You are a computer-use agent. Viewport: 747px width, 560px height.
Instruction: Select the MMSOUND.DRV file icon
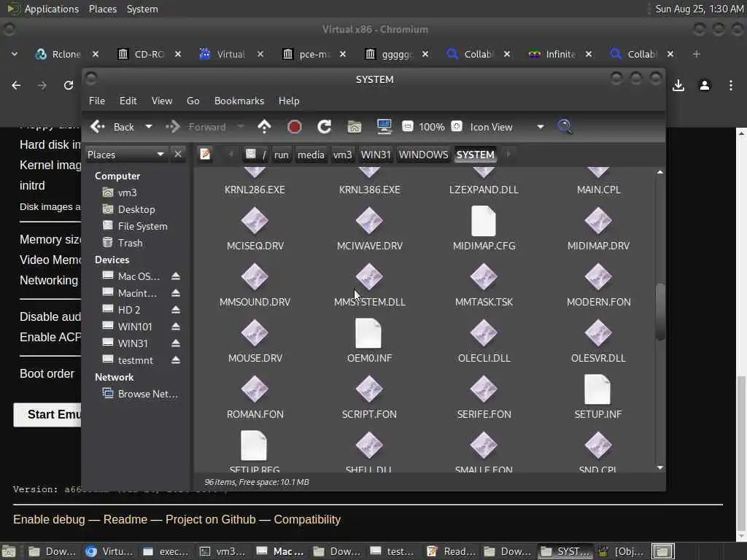tap(255, 277)
